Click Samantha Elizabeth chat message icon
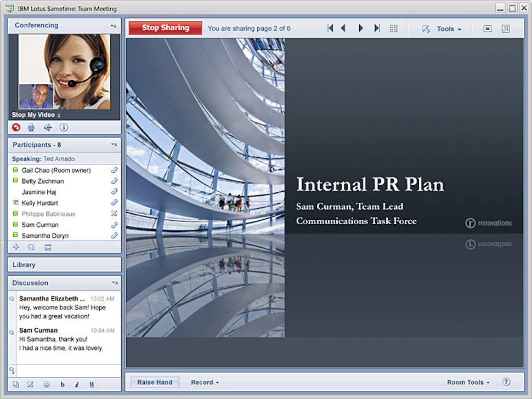Viewport: 532px width, 399px height. [x=12, y=299]
